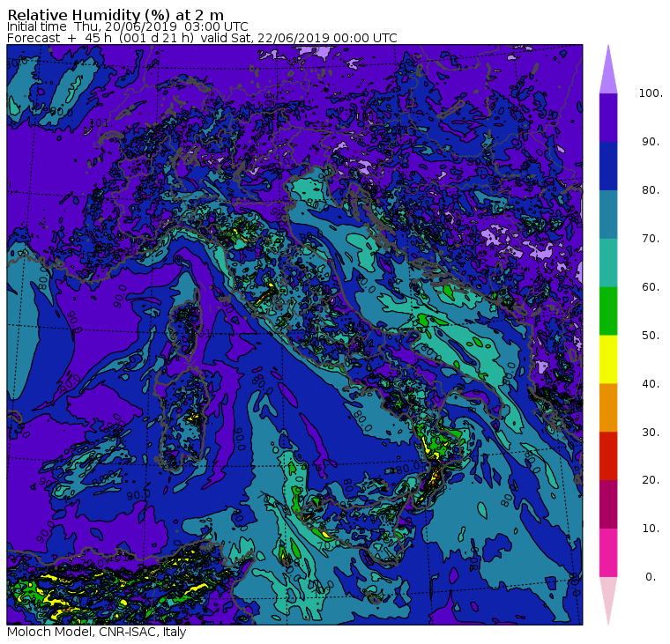The height and width of the screenshot is (644, 670).
Task: Click the Sardinia island on the map
Action: [182, 418]
